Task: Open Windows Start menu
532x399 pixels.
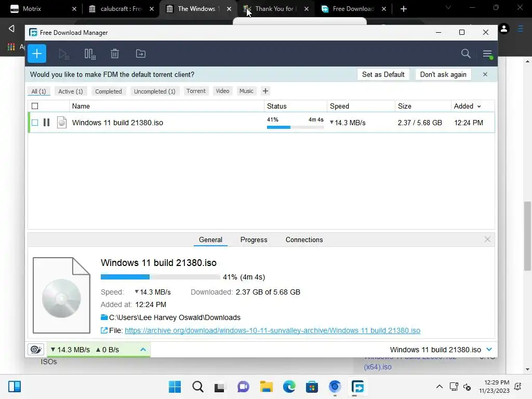Action: tap(175, 387)
